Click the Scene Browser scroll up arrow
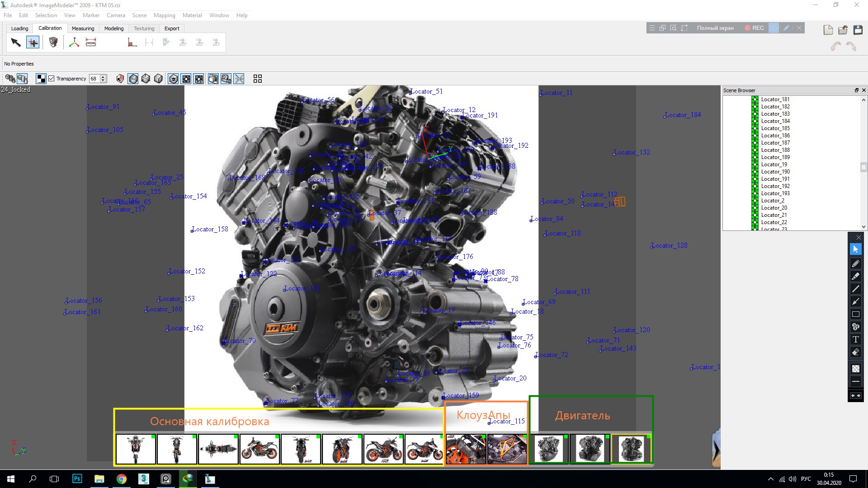Viewport: 868px width, 488px height. point(863,99)
